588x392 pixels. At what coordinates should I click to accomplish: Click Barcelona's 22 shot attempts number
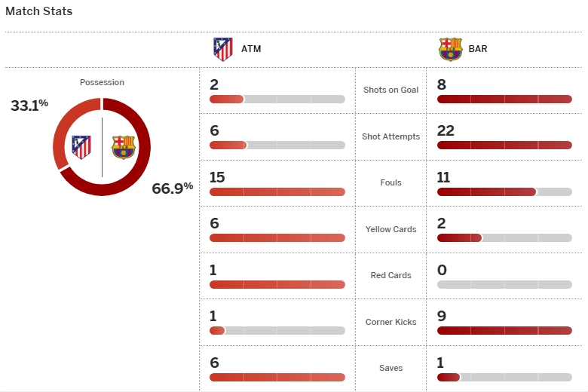click(446, 131)
